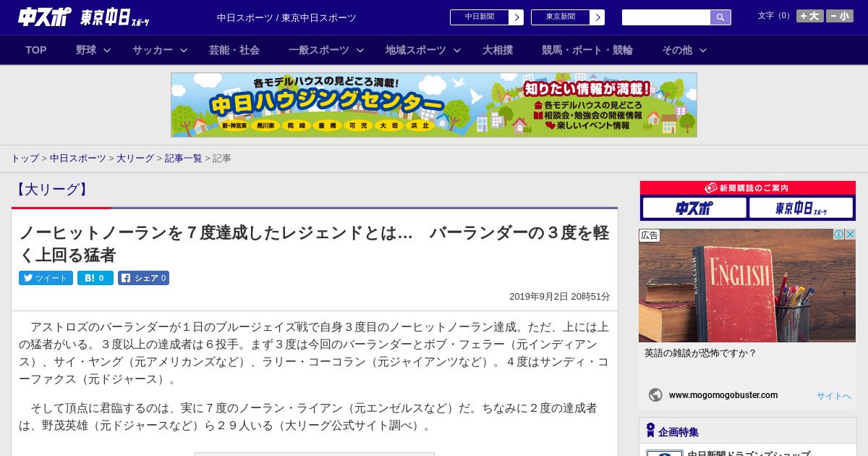Click 中日スポーツ / 東京中日スポーツ header text
Image resolution: width=868 pixels, height=456 pixels.
point(286,17)
